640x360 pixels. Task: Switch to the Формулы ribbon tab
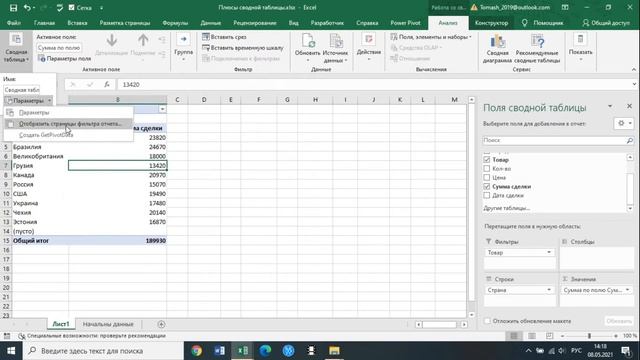click(x=175, y=23)
